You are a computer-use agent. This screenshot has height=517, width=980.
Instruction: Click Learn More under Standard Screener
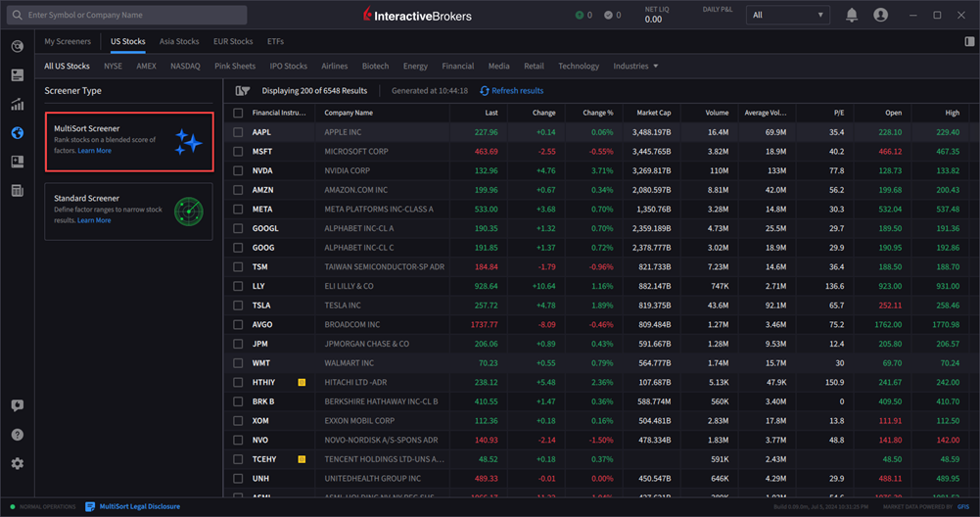[x=94, y=220]
